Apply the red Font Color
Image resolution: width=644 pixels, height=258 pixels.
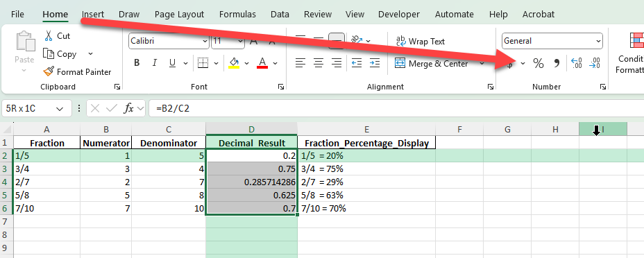tap(262, 63)
